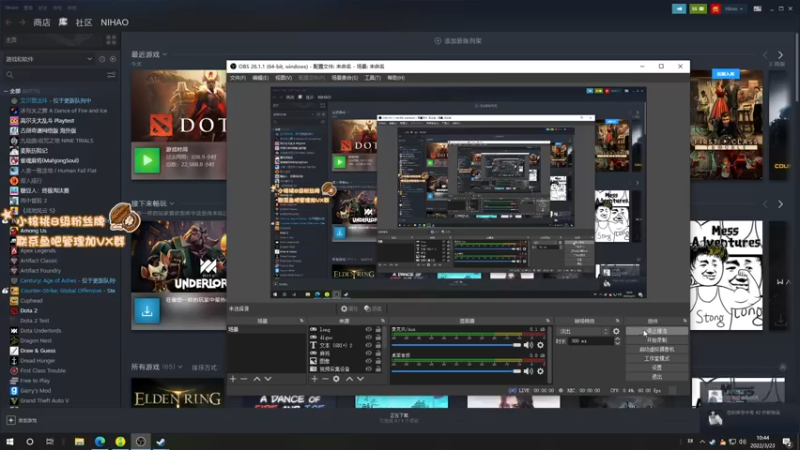Open settings gear for the microphone audio track
Image resolution: width=800 pixels, height=450 pixels.
tap(540, 345)
